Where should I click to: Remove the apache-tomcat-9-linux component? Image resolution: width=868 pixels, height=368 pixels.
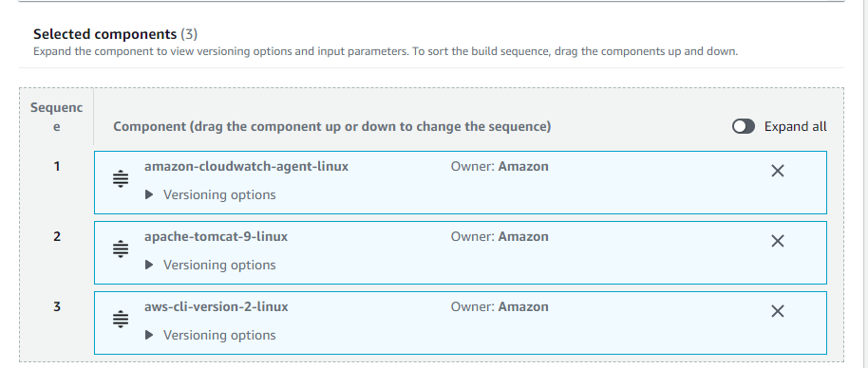(x=777, y=242)
